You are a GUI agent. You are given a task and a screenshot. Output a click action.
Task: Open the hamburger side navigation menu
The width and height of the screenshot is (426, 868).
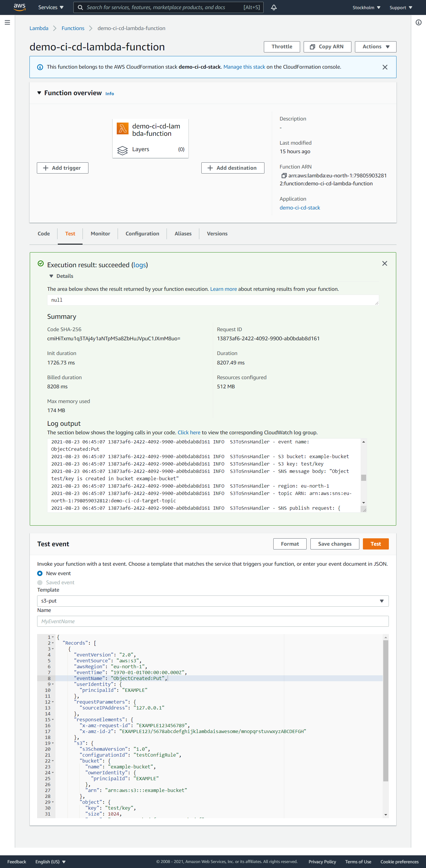7,22
